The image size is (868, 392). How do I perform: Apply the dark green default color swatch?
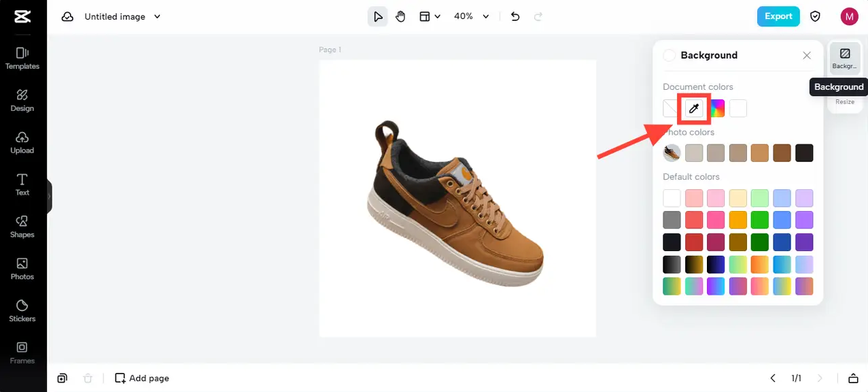[x=760, y=242]
